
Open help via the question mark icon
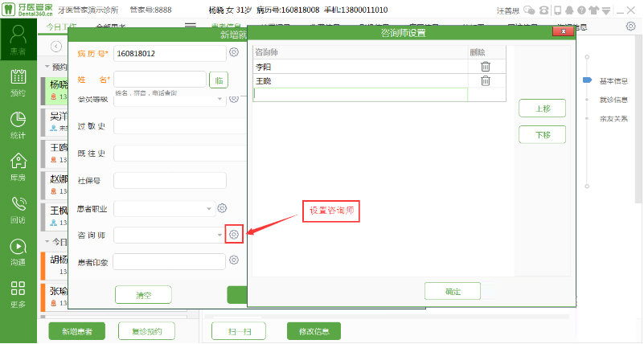click(x=581, y=10)
